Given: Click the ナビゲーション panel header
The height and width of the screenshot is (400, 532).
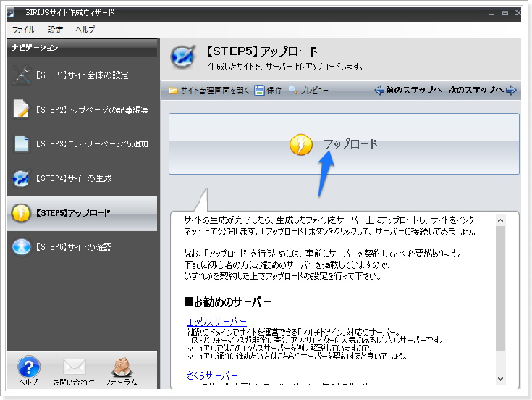Looking at the screenshot, I should [82, 48].
